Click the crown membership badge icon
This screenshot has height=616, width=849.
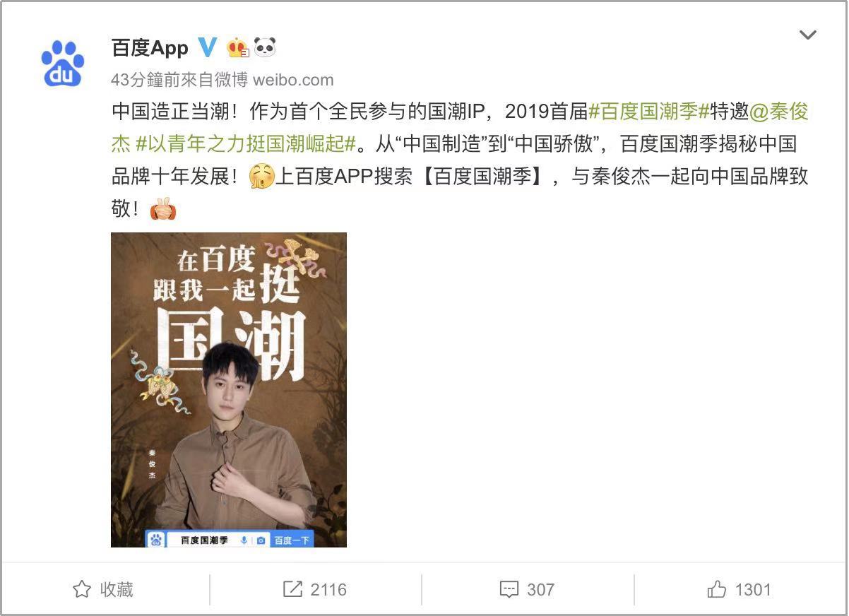[x=238, y=48]
